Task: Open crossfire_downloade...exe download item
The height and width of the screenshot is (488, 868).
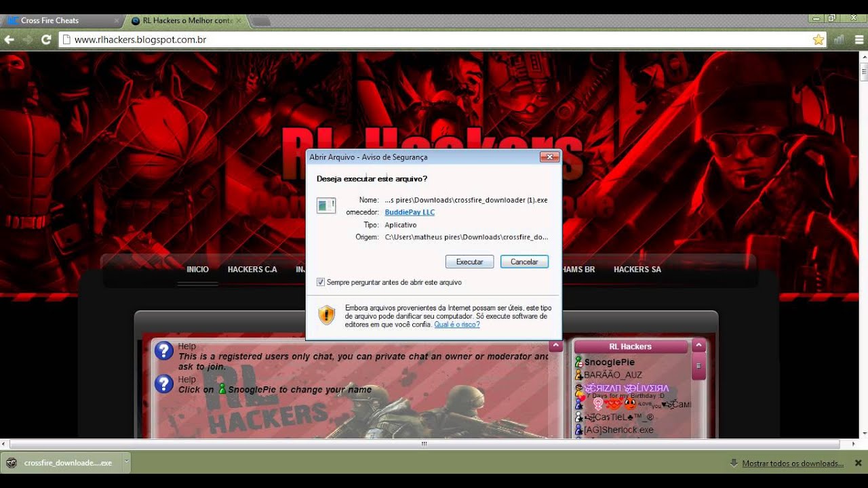Action: point(61,463)
